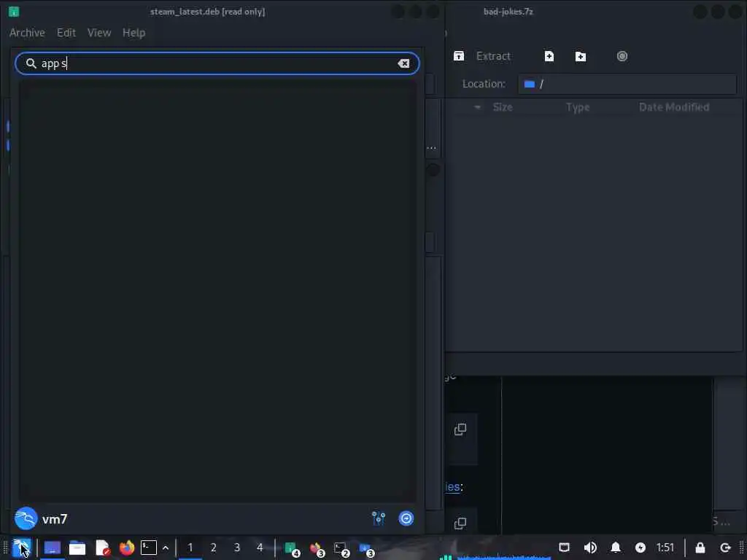Click the 1:51 clock
This screenshot has height=560, width=747.
665,548
